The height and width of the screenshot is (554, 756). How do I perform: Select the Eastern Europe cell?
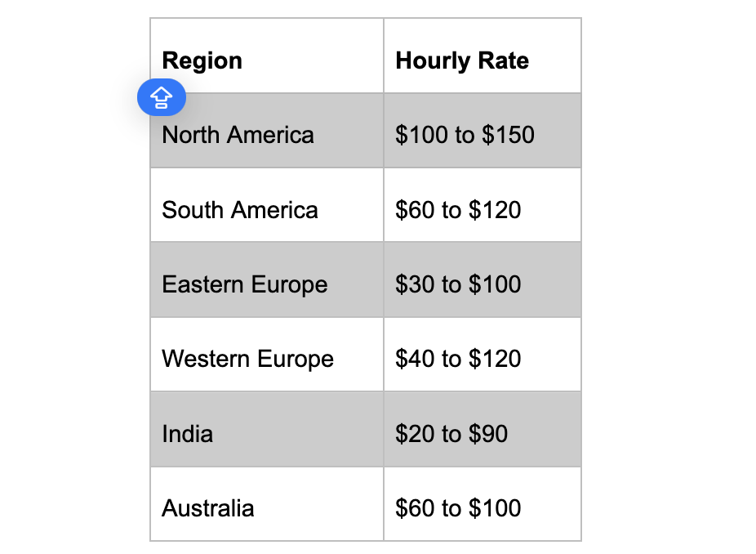coord(267,279)
